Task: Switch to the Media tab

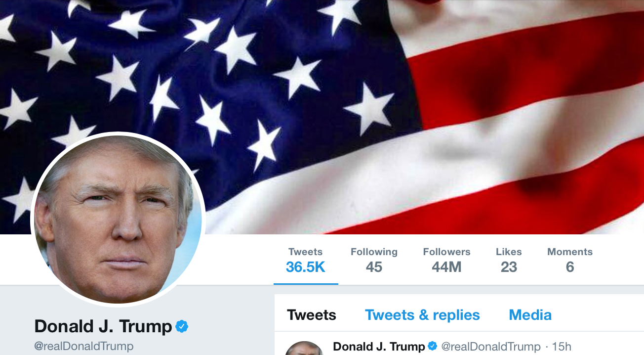Action: (530, 315)
